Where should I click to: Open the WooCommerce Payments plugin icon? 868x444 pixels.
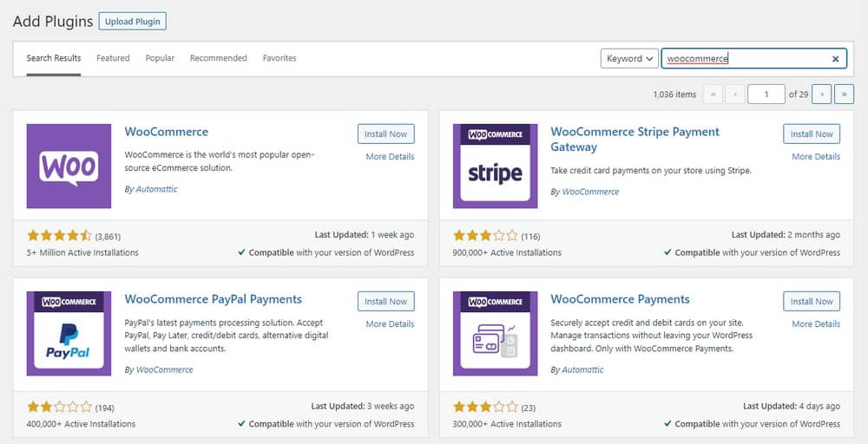point(495,333)
